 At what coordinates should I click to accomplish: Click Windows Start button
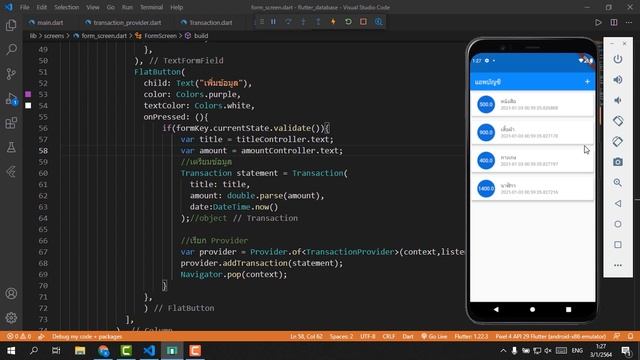click(x=11, y=351)
